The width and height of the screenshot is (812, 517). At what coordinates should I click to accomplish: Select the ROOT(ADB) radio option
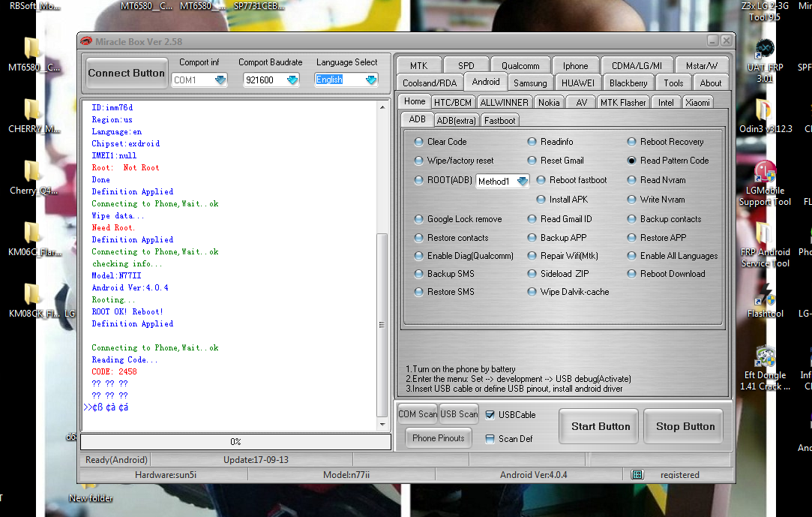point(418,180)
